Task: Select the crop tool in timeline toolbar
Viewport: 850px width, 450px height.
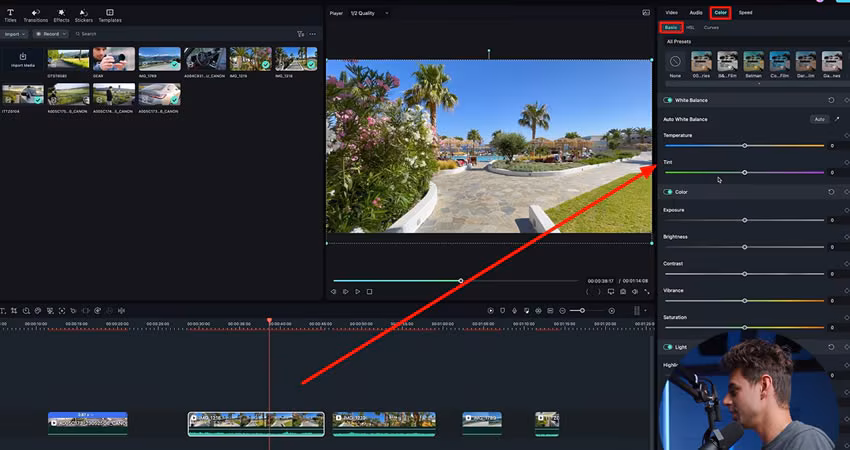Action: pos(14,311)
